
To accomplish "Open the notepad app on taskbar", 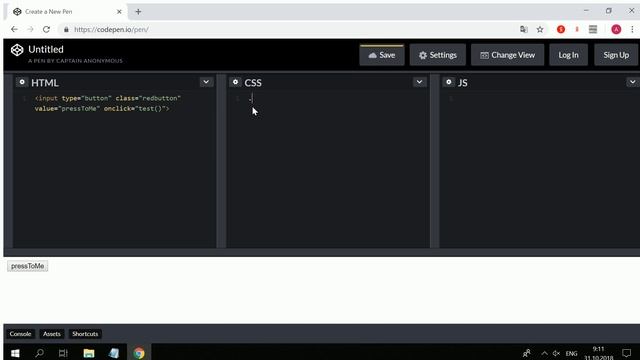I will [x=114, y=353].
